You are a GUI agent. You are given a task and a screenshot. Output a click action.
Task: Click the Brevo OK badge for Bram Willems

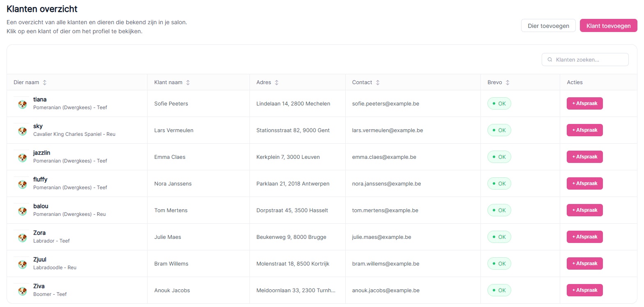(499, 263)
